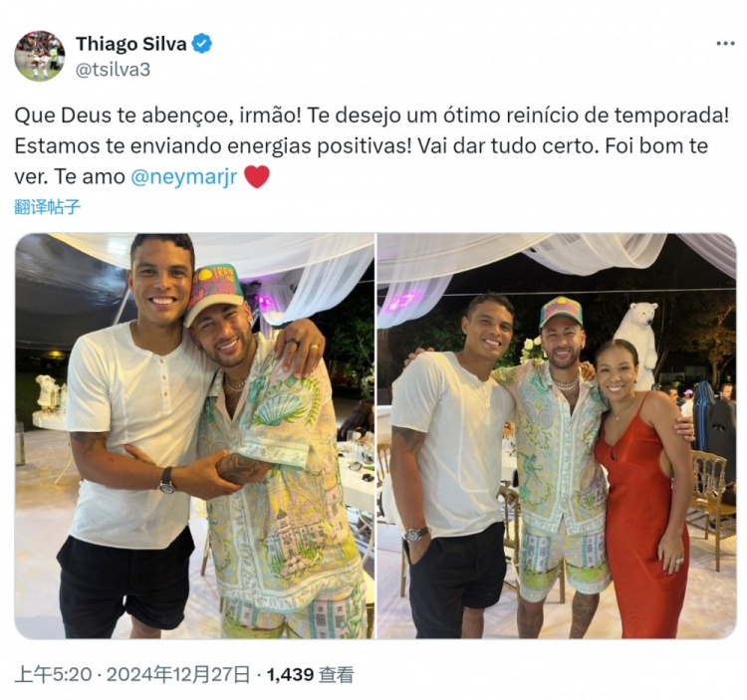Viewport: 747px width, 700px height.
Task: Click the blue verified badge icon
Action: pyautogui.click(x=202, y=44)
